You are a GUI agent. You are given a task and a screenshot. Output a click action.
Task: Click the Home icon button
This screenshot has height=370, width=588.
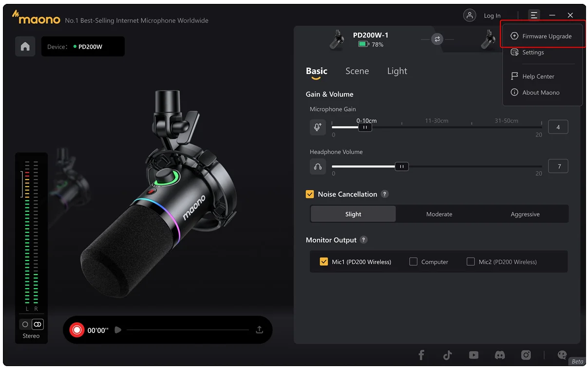click(x=25, y=47)
